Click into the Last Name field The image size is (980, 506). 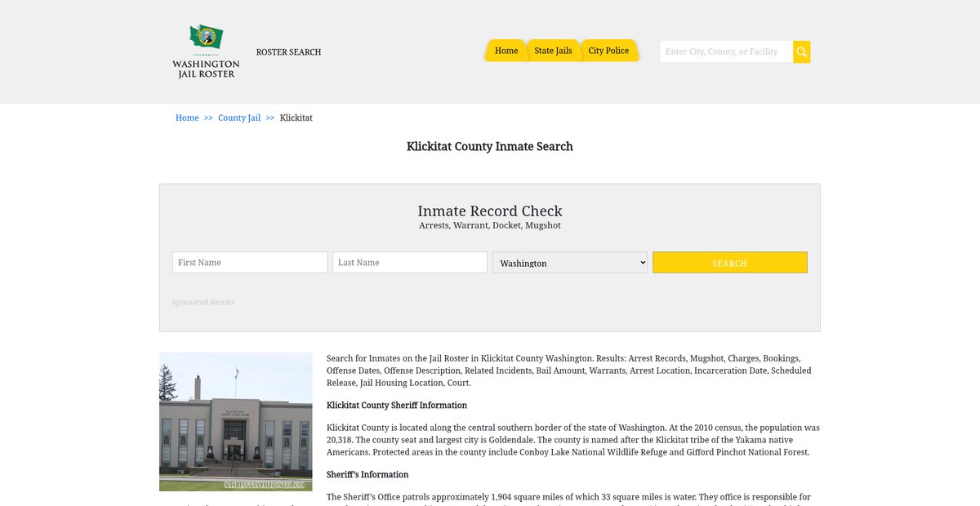point(410,263)
